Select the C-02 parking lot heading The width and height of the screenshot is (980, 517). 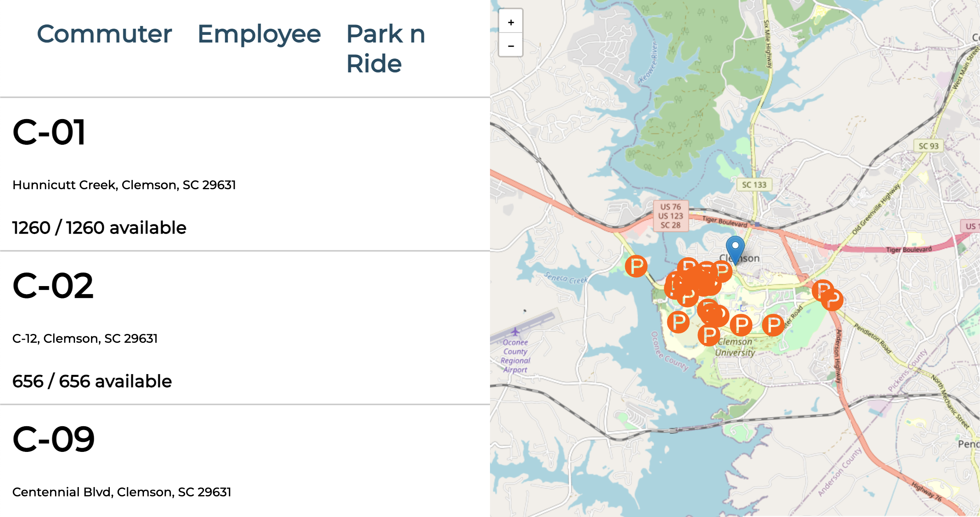53,286
